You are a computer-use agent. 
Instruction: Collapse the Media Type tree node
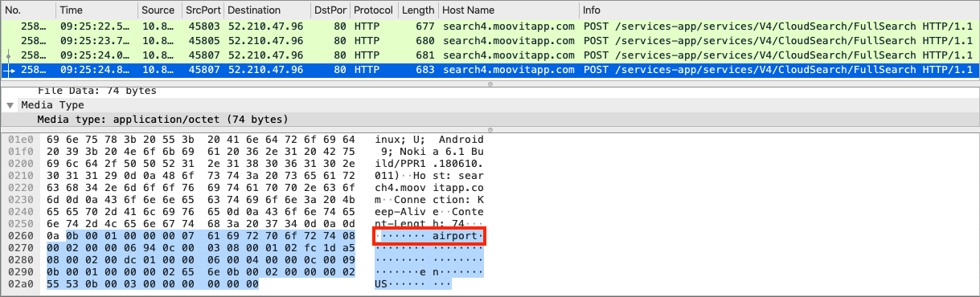10,105
